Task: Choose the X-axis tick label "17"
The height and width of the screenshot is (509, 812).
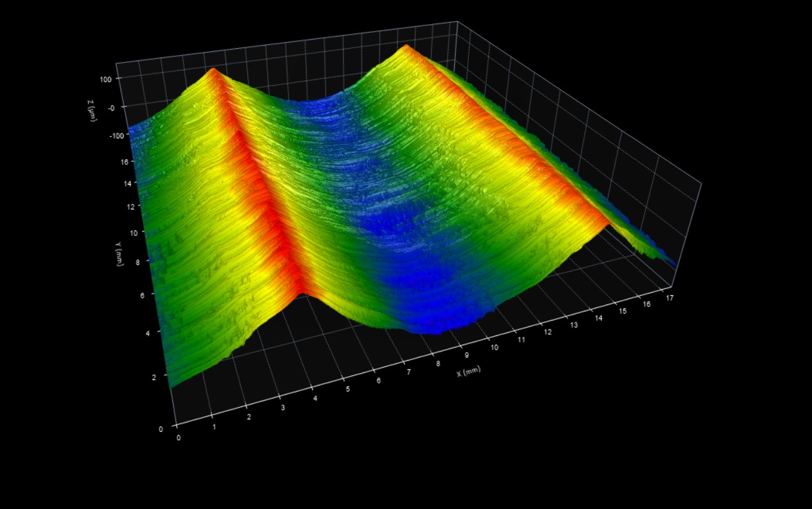Action: [x=670, y=298]
